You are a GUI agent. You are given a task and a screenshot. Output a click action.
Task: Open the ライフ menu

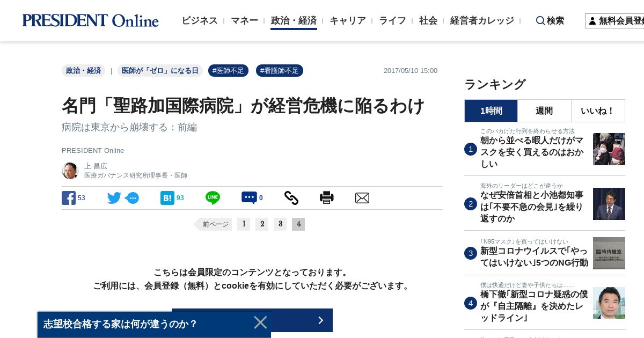click(x=392, y=20)
